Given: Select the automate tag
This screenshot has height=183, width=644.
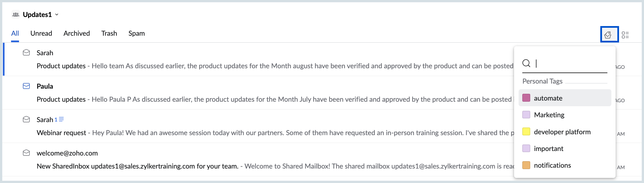Looking at the screenshot, I should (565, 98).
